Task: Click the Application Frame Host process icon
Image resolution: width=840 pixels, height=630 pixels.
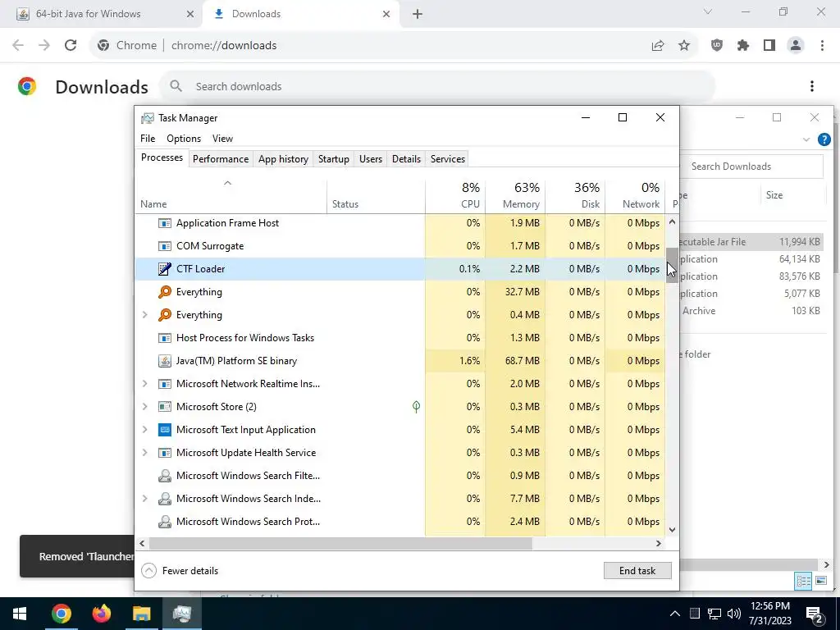Action: (164, 223)
